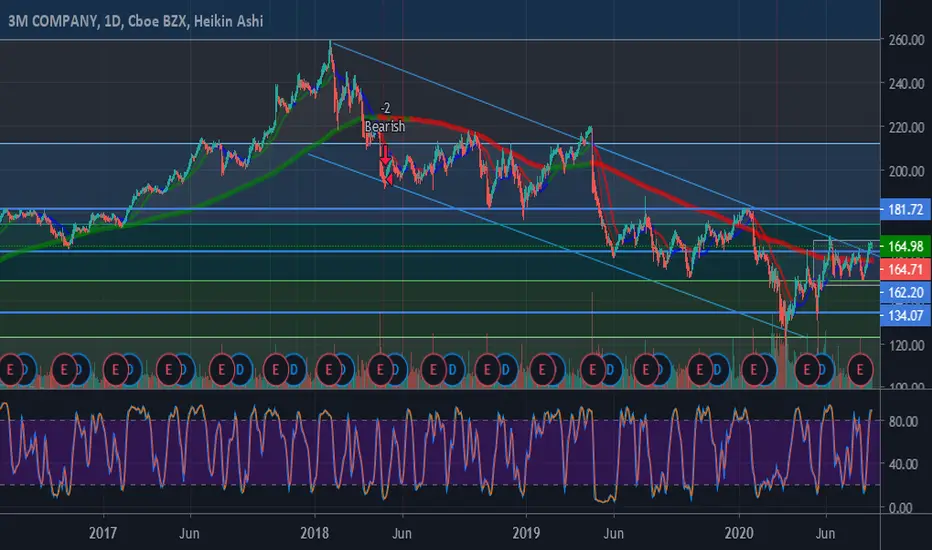Click the '1D' interval in chart title
932x550 pixels.
(112, 21)
